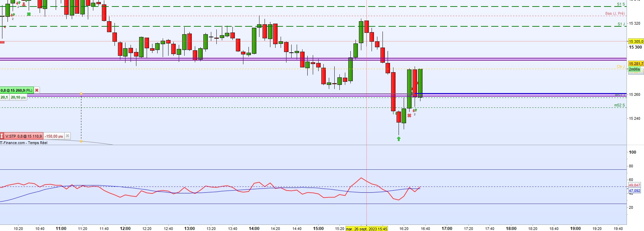Image resolution: width=644 pixels, height=231 pixels.
Task: Click the RSI value label 49,847
Action: click(x=634, y=185)
